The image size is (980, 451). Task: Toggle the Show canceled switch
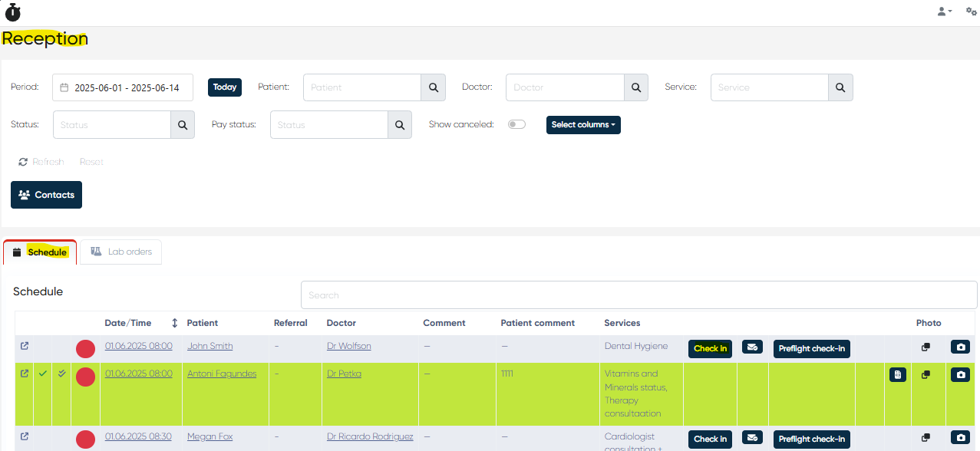point(516,124)
